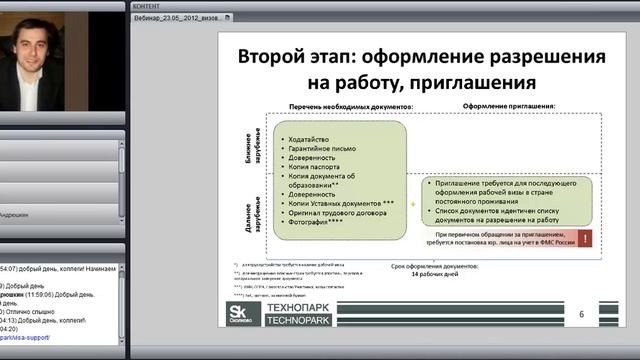Click 'Ходатайство' bullet on the slide
640x360 pixels.
pos(308,139)
